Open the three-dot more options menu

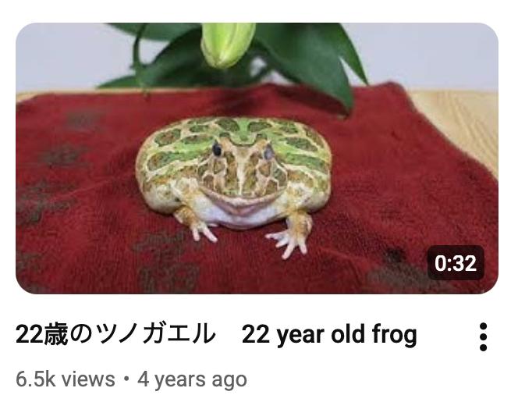coord(483,336)
